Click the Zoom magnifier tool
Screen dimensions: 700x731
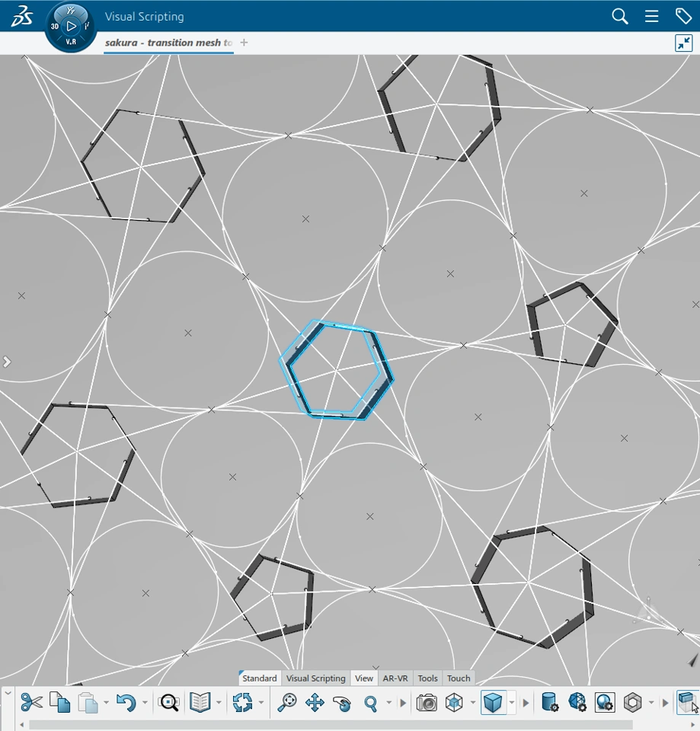coord(371,703)
